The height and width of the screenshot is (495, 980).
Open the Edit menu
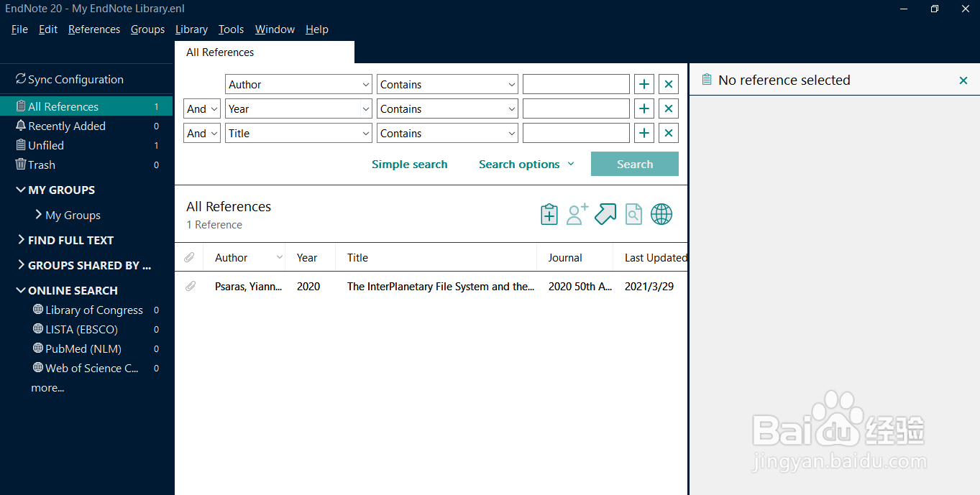click(48, 29)
